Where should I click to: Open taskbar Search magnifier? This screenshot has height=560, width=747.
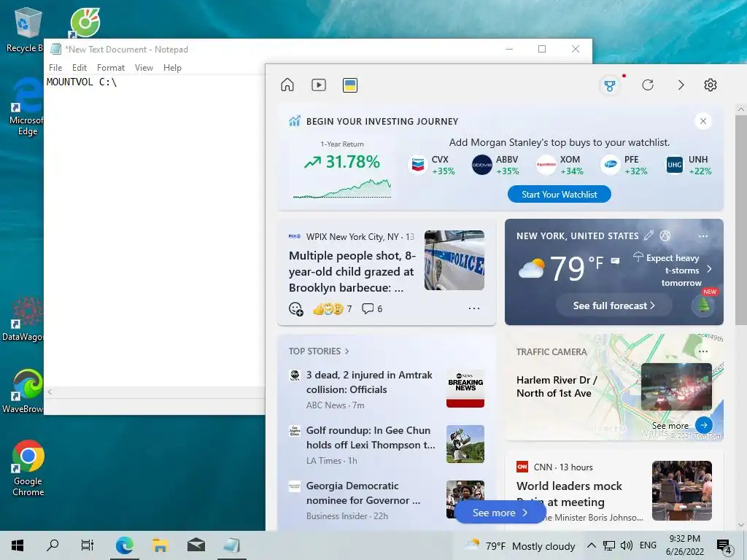click(53, 545)
